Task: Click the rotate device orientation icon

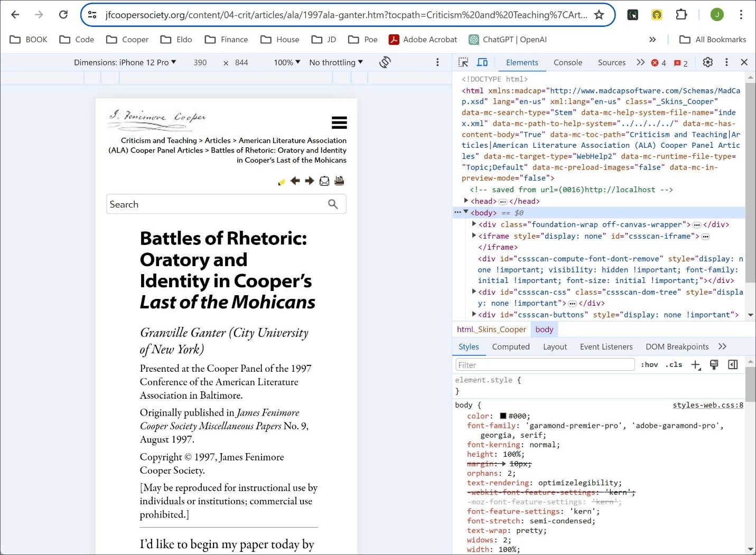Action: pyautogui.click(x=385, y=62)
